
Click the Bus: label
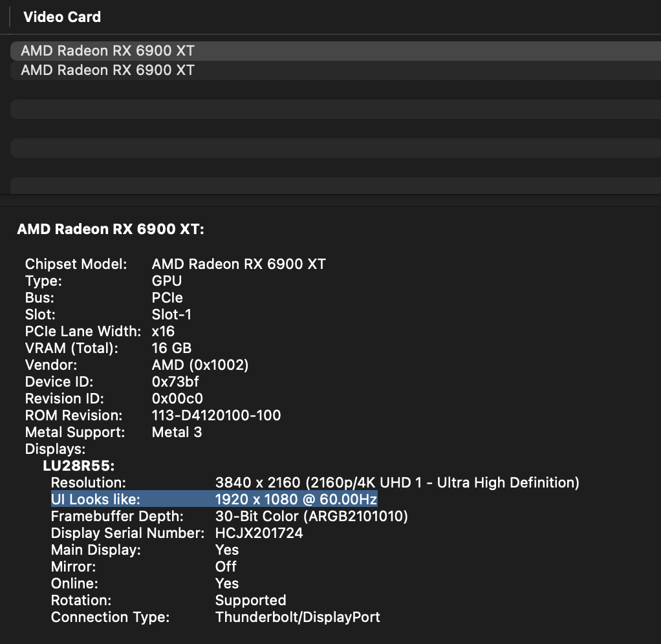[39, 297]
